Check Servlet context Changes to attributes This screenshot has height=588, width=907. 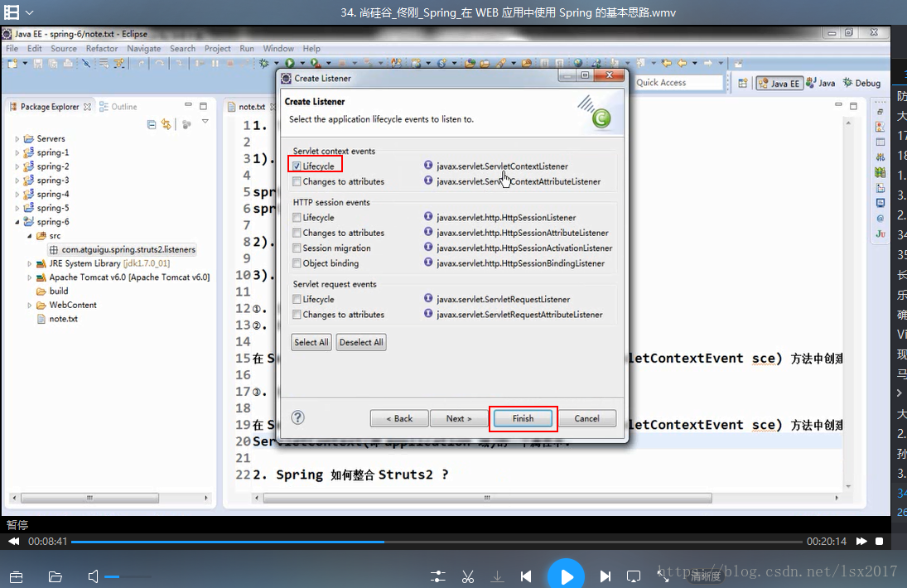(297, 181)
